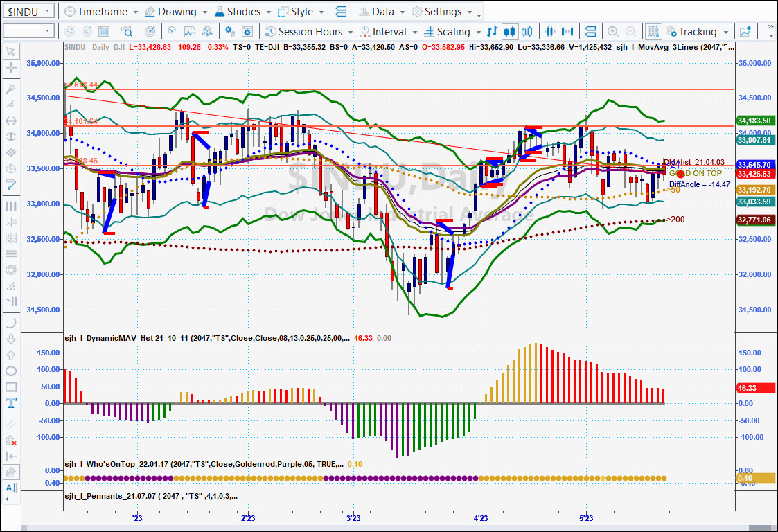Open the $INDU symbol dropdown
The width and height of the screenshot is (778, 532).
[48, 11]
